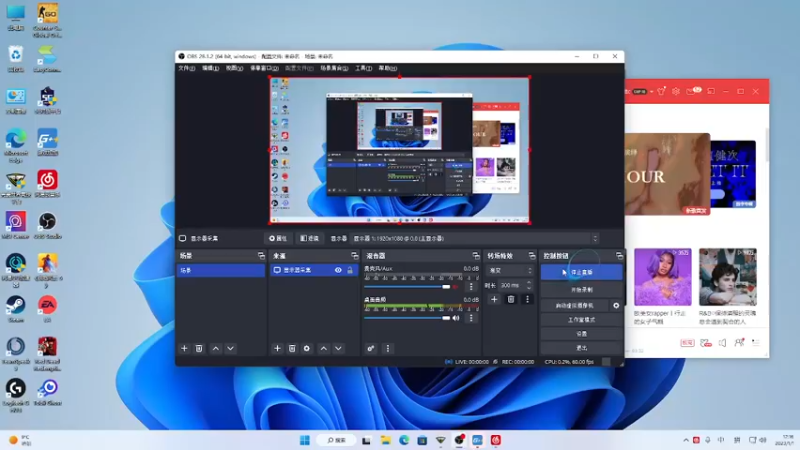Undock the Sources panel with its float icon

(355, 256)
